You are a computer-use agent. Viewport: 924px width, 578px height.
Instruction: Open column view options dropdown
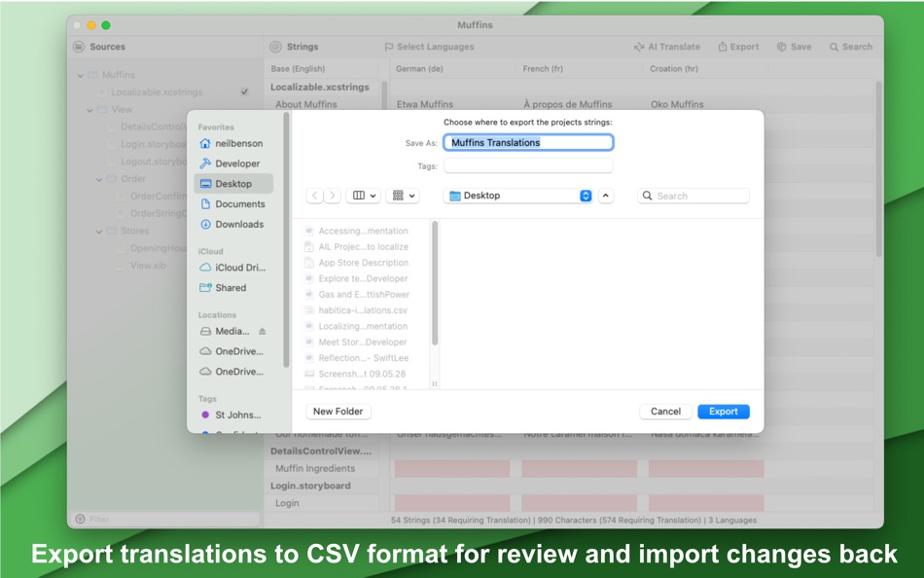pos(364,196)
